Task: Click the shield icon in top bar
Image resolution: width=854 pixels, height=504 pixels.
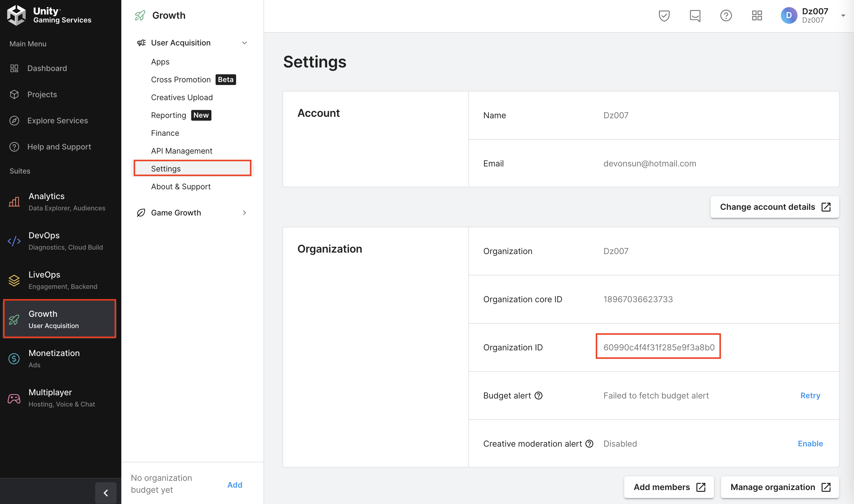Action: 664,16
